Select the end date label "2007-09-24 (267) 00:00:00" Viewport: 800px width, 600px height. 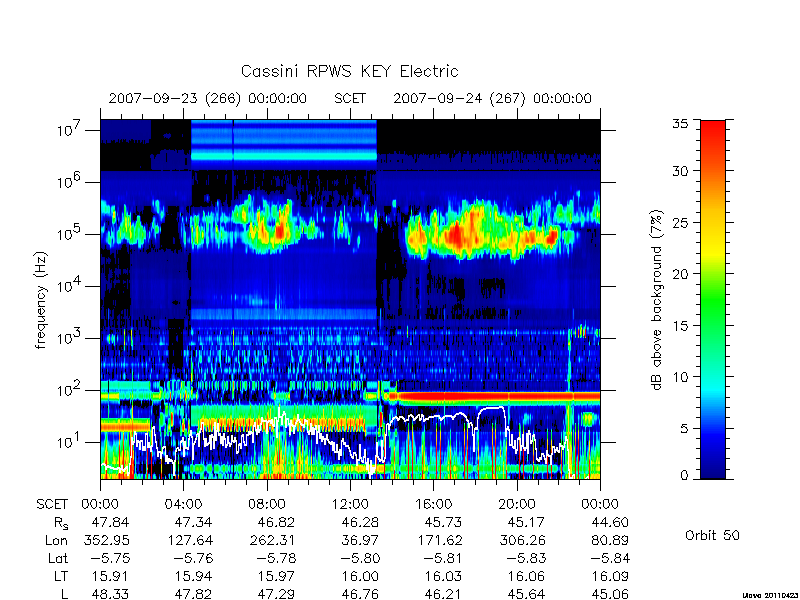point(492,98)
